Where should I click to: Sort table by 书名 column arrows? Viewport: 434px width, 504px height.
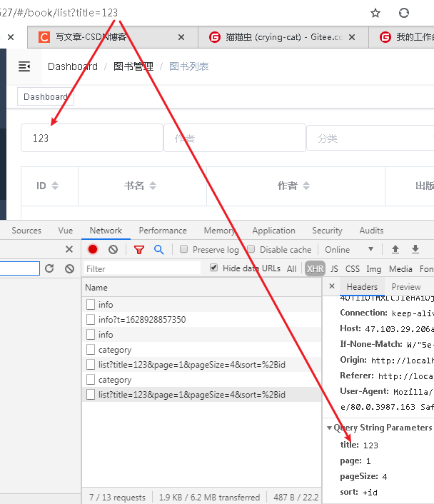tap(153, 186)
